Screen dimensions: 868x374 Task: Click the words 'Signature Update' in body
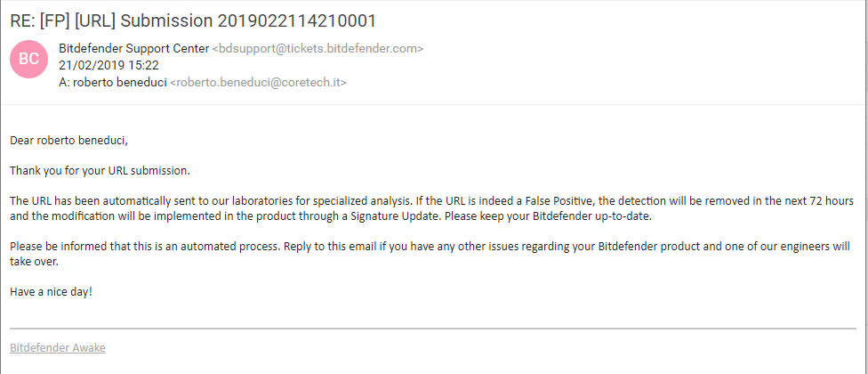click(x=402, y=216)
